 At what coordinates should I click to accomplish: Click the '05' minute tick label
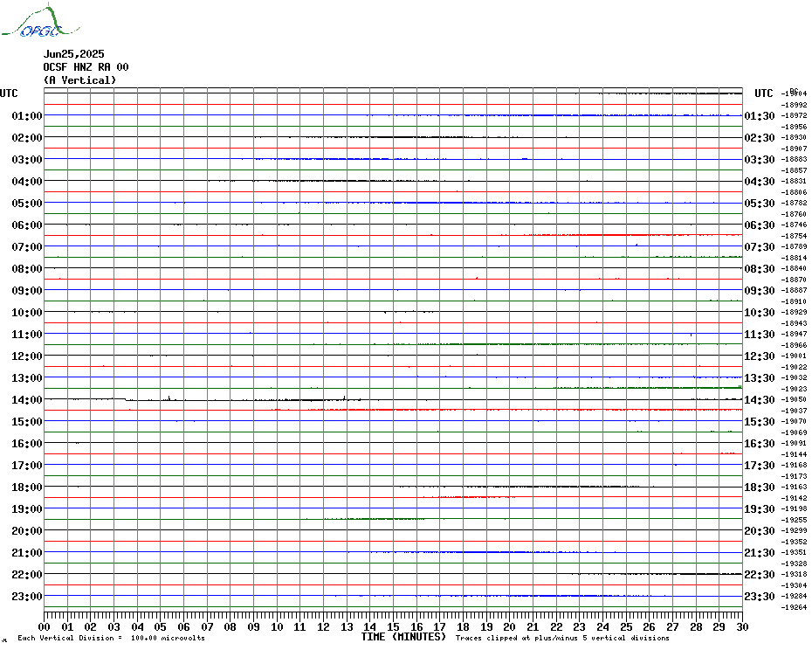(161, 627)
